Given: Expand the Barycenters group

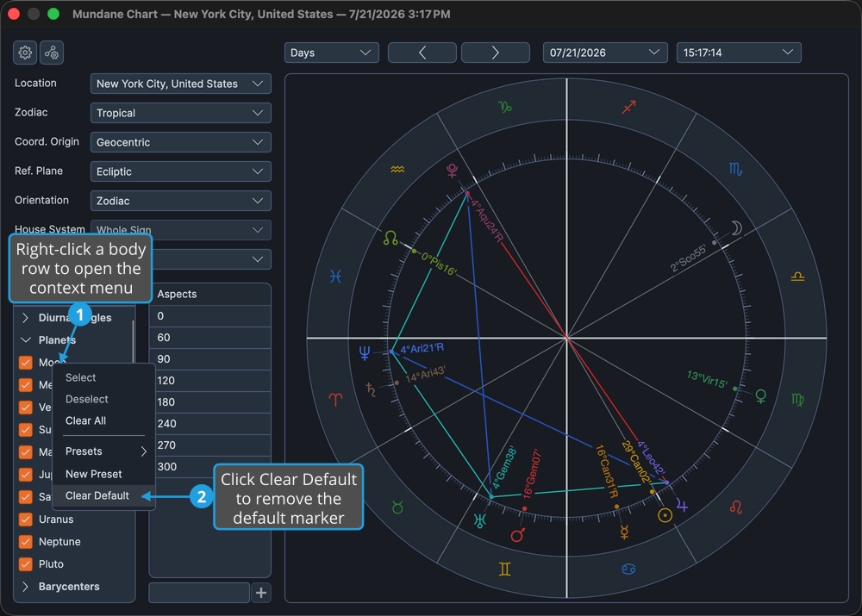Looking at the screenshot, I should pos(25,587).
